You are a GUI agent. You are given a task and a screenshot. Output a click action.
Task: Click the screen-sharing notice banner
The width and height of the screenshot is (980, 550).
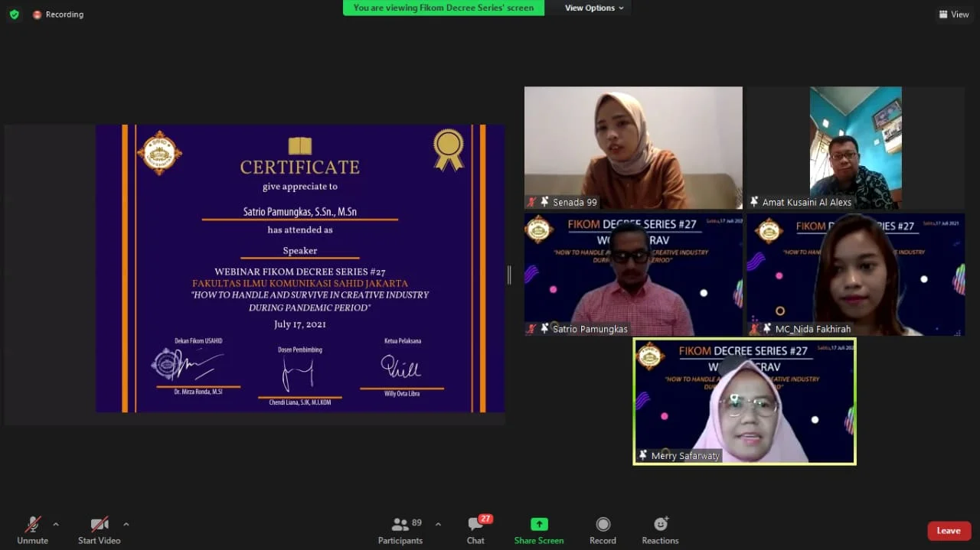coord(443,8)
